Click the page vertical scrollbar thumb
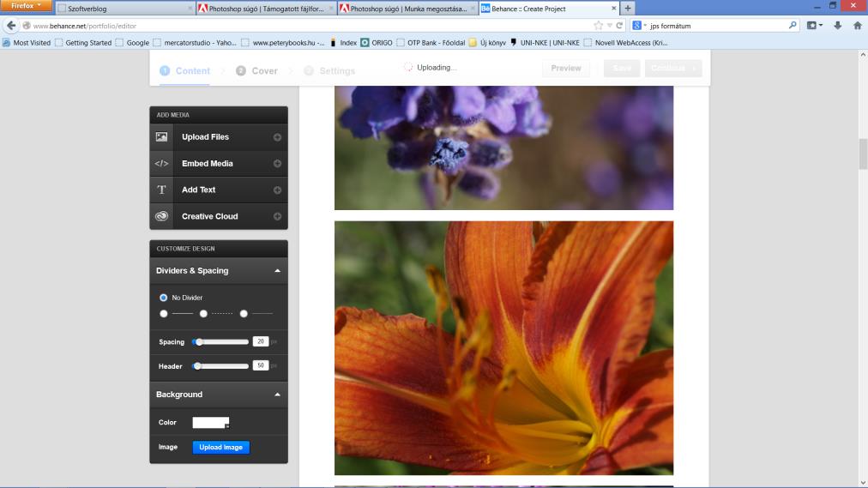Screen dimensions: 868x488 [863, 154]
